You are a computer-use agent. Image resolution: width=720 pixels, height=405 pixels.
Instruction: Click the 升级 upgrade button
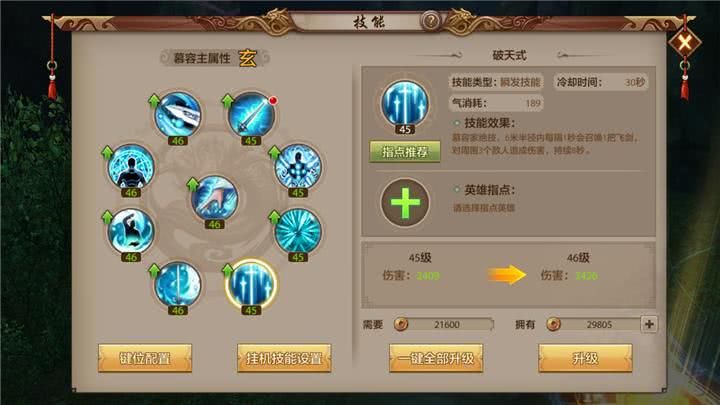coord(585,358)
